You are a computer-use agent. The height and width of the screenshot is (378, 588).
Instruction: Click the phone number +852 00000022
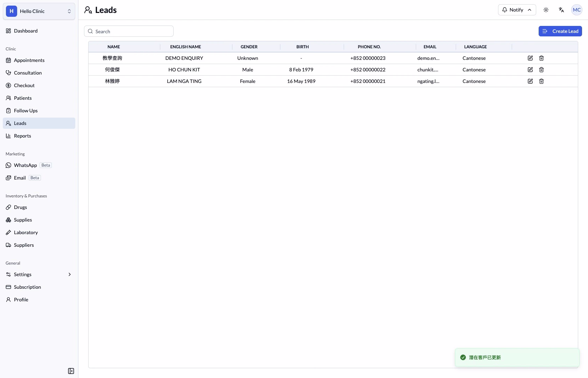(x=368, y=70)
